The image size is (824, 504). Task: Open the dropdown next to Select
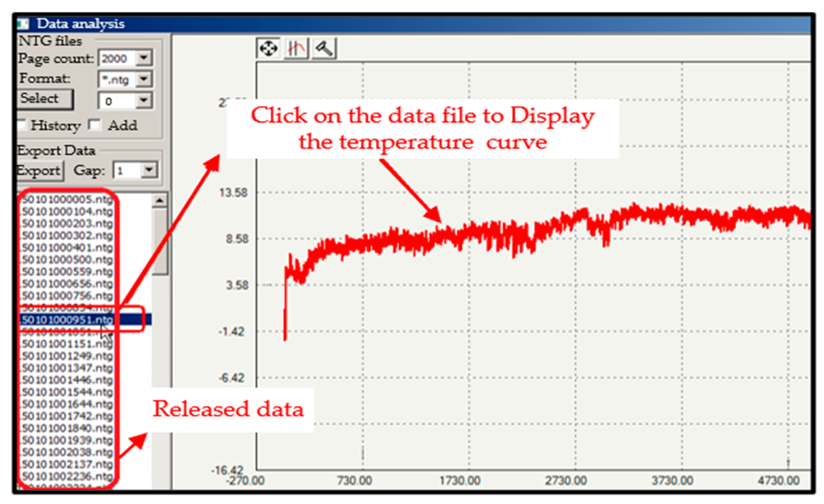144,100
